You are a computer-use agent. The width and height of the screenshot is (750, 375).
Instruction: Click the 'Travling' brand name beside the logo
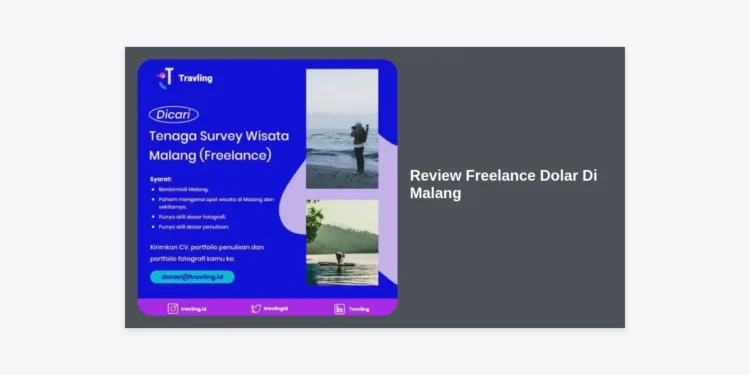[x=195, y=78]
